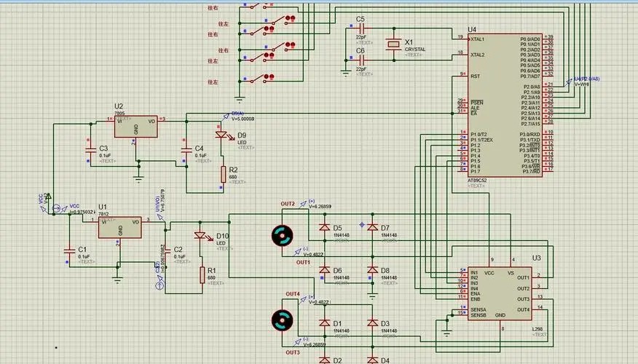Click the L298 part name text
This screenshot has width=638, height=364.
click(x=537, y=329)
